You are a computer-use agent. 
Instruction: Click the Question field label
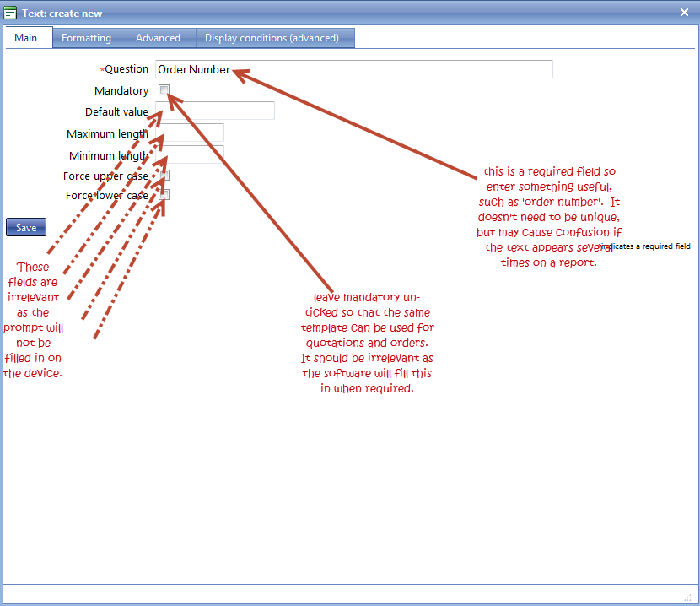126,69
